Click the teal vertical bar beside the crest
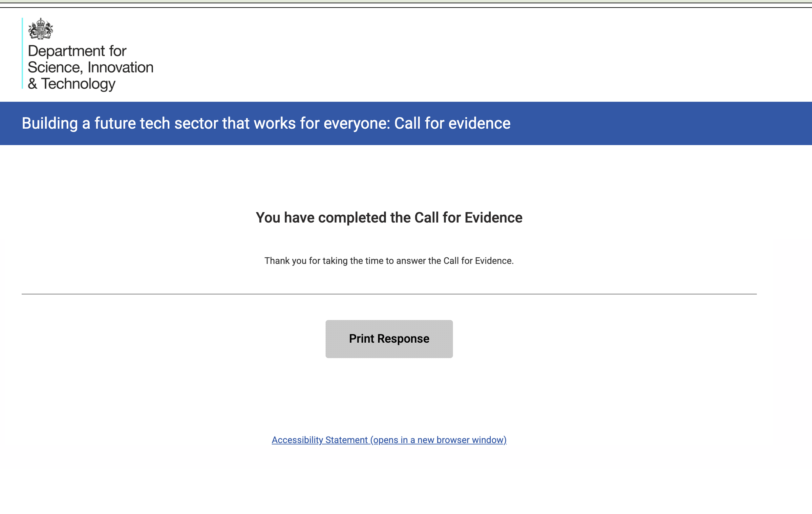 [x=22, y=54]
